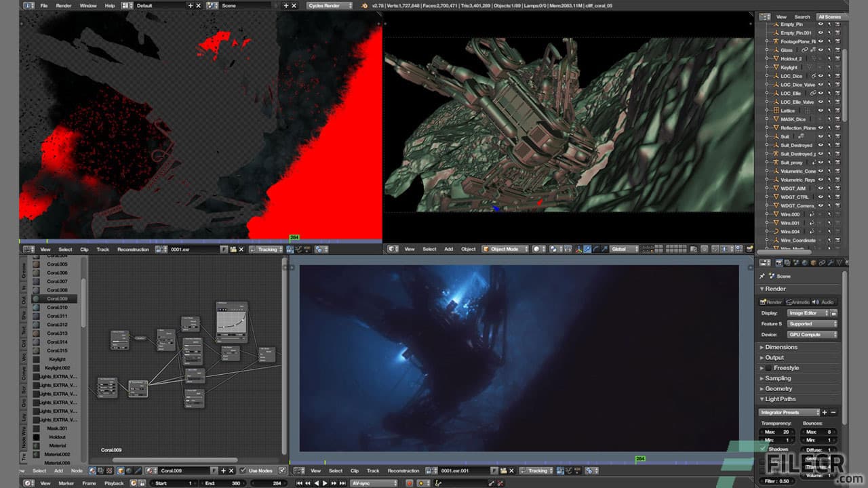Enable the Shadows checkbox under Light Paths
868x488 pixels.
coord(764,448)
